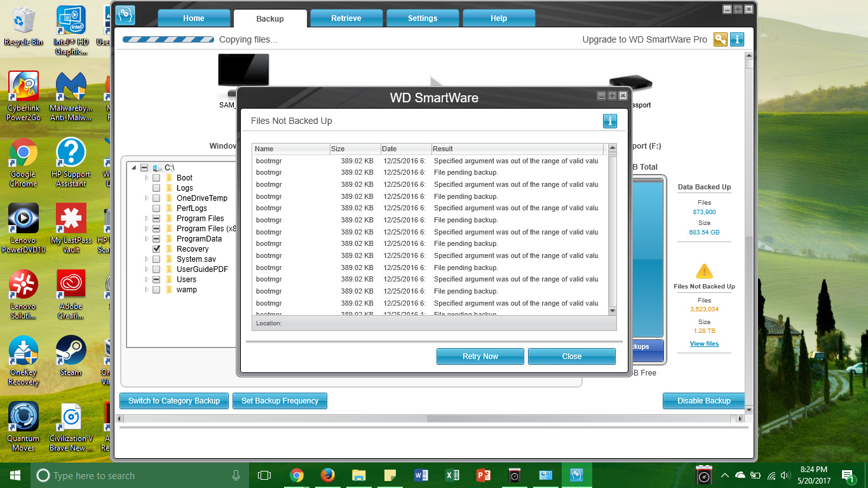This screenshot has height=488, width=868.
Task: Open the Action Center notification icon
Action: [x=848, y=475]
